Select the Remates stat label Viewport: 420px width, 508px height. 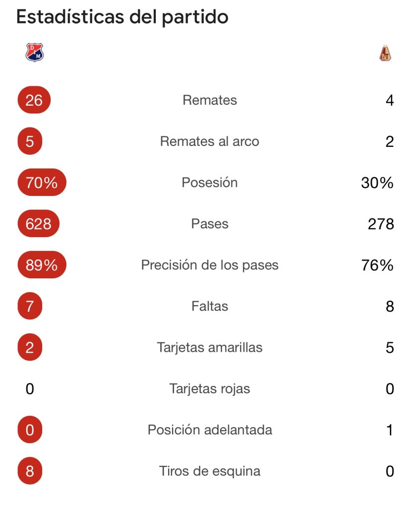pyautogui.click(x=210, y=100)
